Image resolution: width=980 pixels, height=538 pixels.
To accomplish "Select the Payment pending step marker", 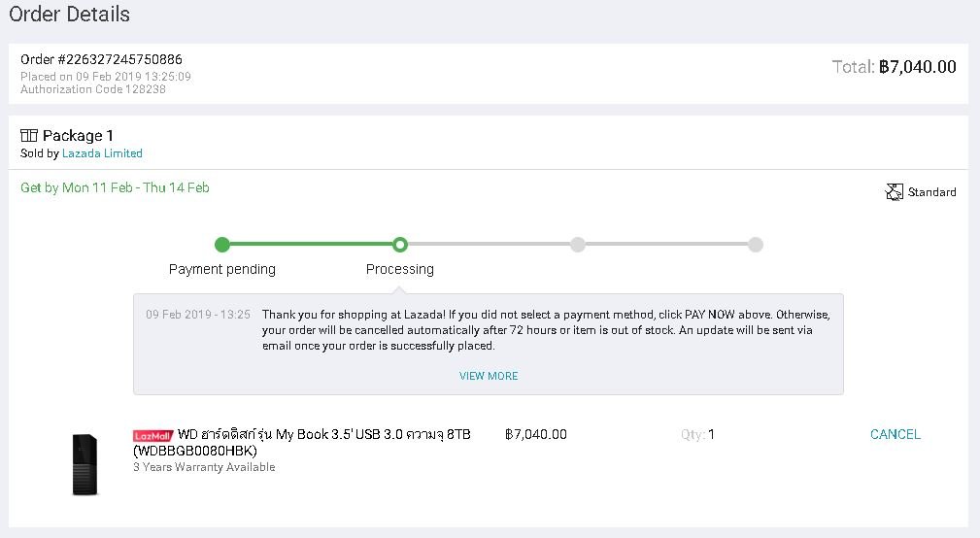I will click(221, 245).
